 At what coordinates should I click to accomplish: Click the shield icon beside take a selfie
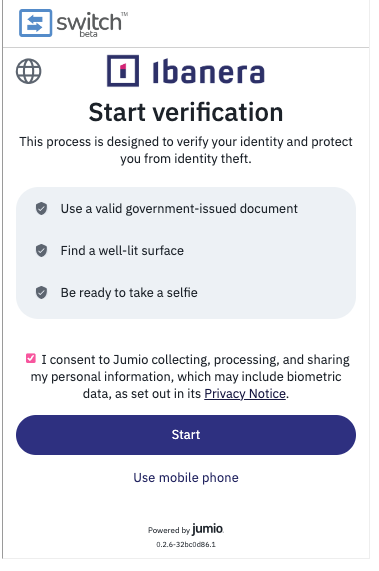coord(41,292)
